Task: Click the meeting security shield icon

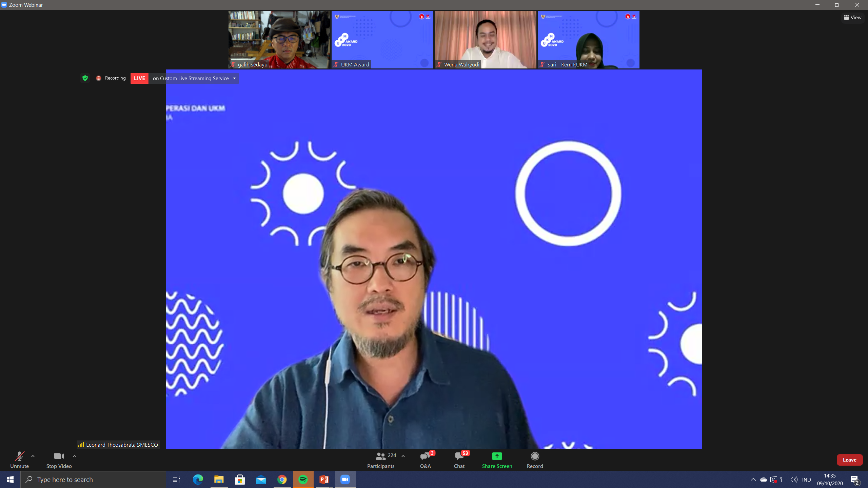Action: click(x=85, y=78)
